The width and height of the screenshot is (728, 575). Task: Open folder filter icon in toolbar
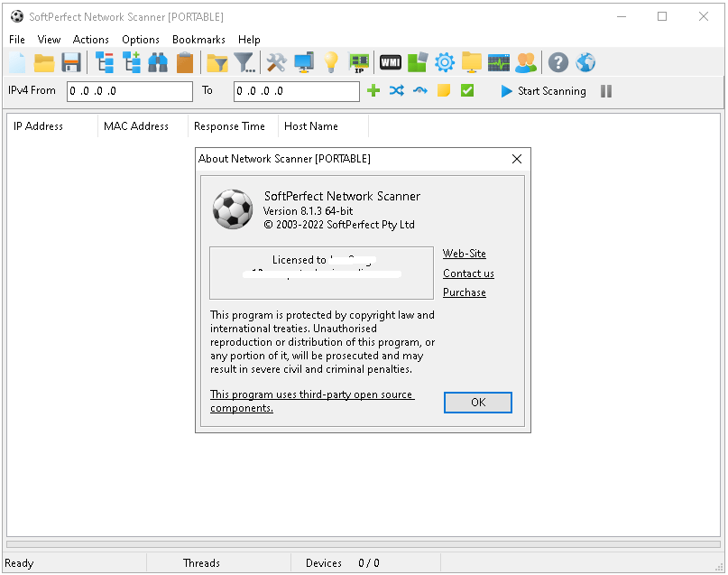pos(217,62)
